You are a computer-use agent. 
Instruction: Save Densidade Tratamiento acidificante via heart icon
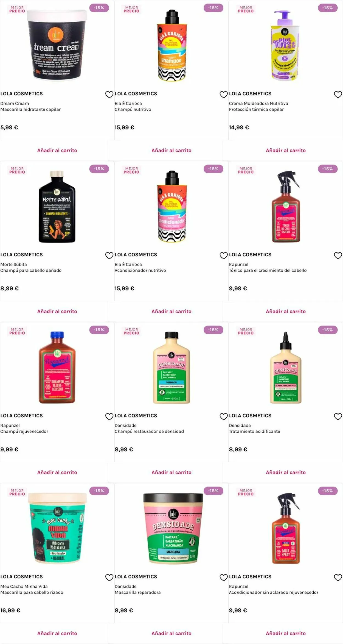click(338, 417)
